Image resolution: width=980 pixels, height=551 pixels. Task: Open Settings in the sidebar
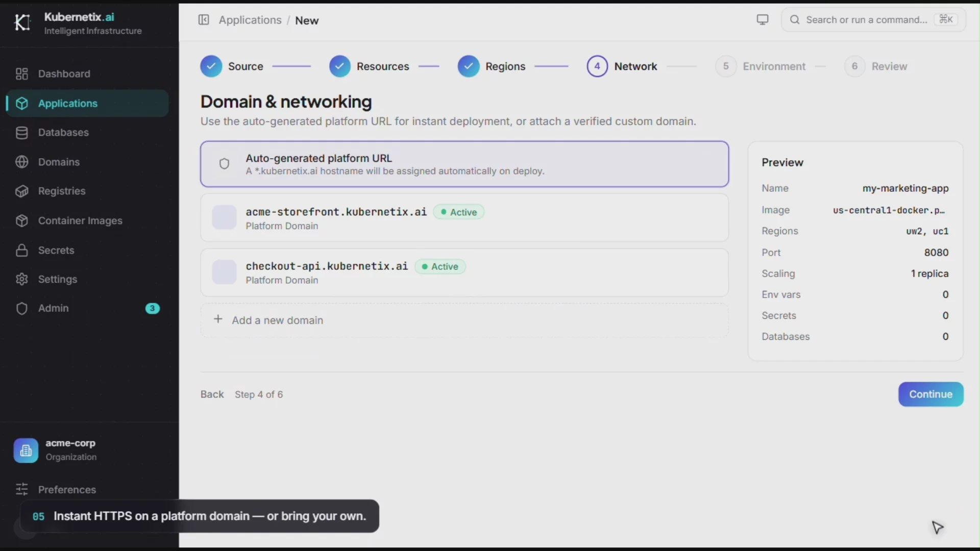[87, 280]
